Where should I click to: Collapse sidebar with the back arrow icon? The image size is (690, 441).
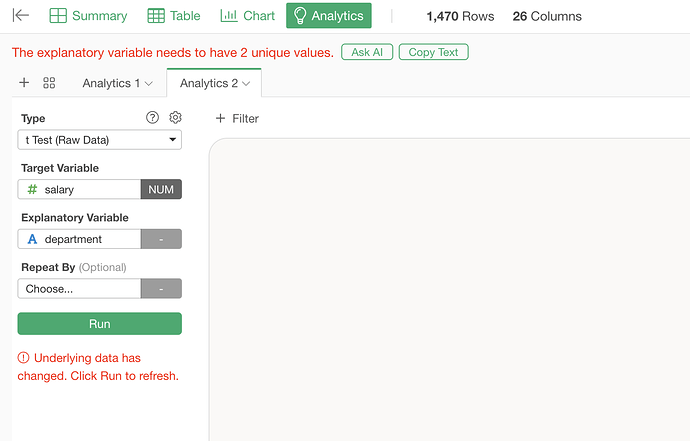[21, 15]
